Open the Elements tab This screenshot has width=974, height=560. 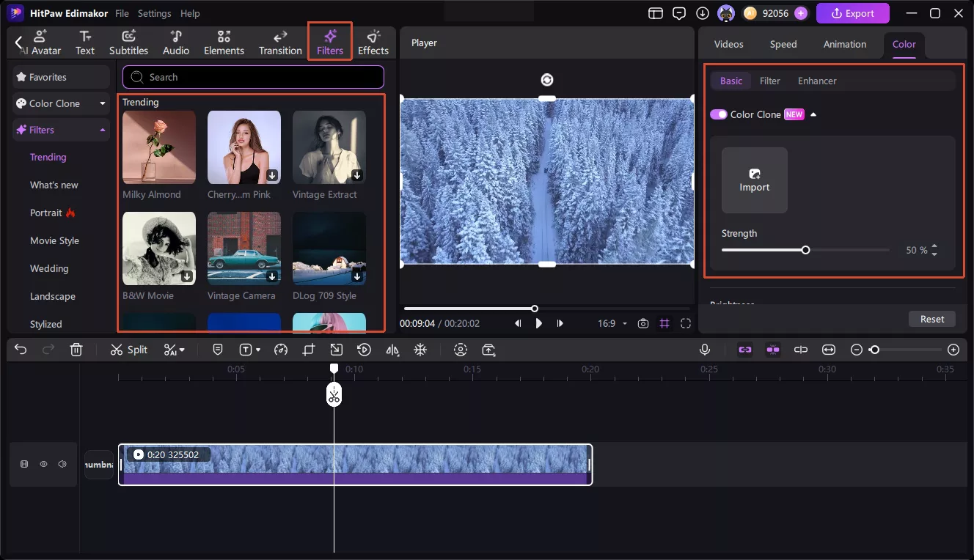tap(224, 43)
